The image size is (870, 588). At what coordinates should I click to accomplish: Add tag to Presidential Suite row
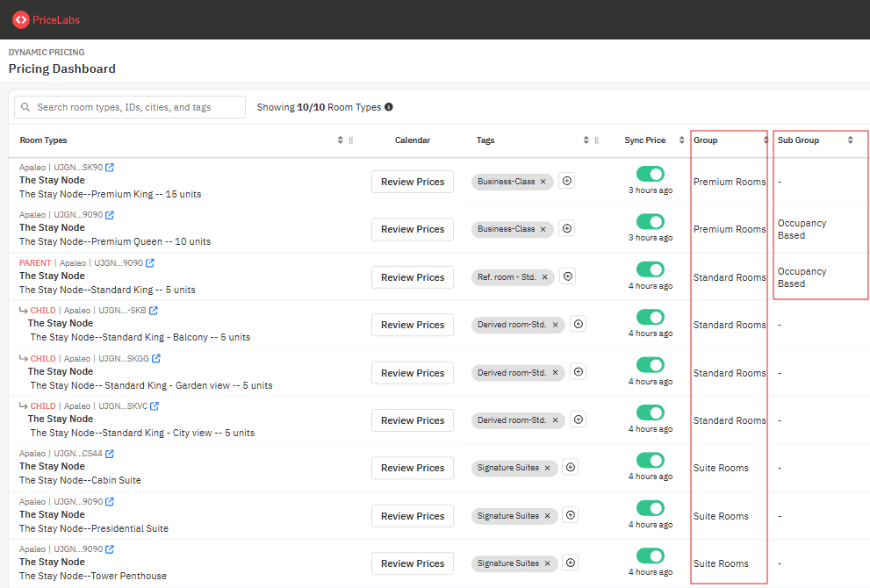(571, 515)
